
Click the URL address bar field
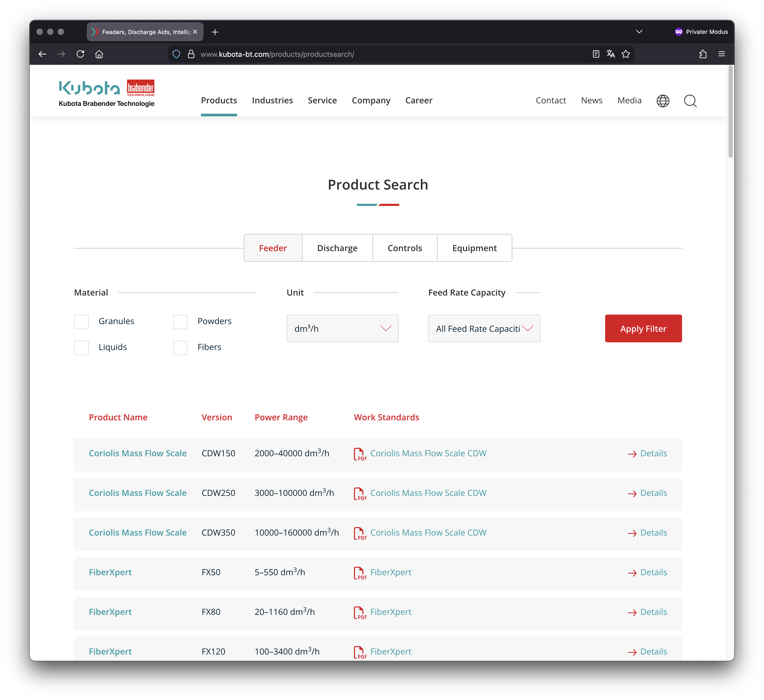379,54
